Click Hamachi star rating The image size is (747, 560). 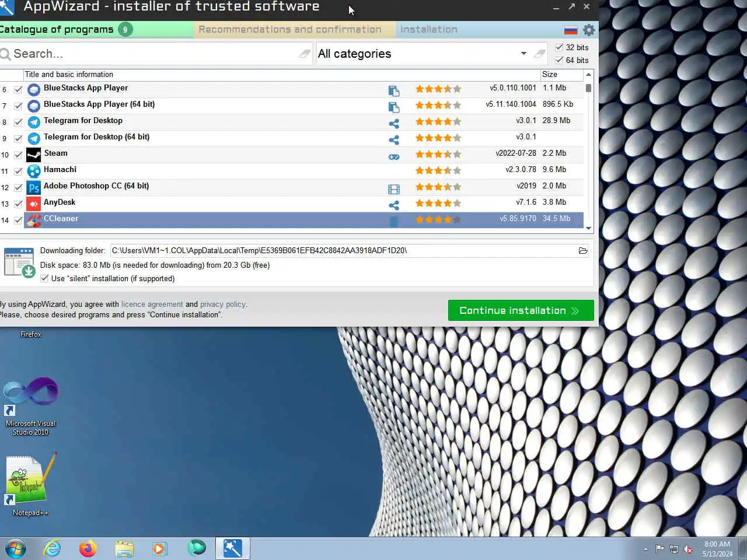point(438,171)
